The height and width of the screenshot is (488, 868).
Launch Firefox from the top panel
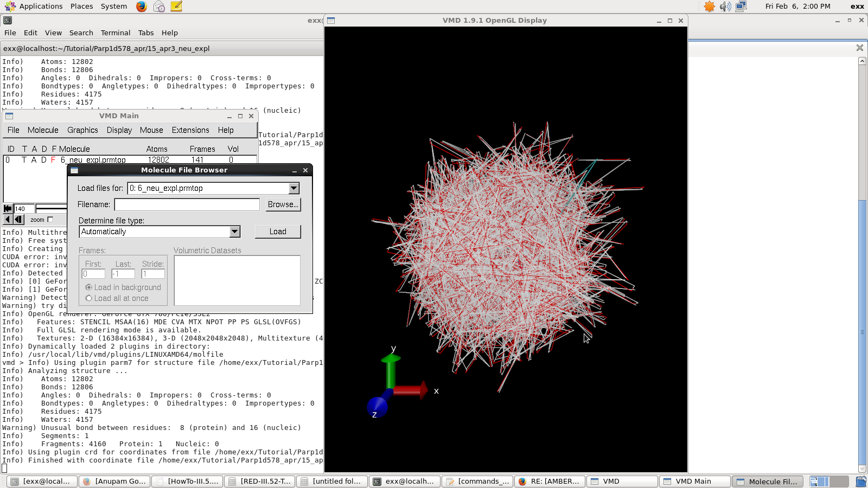(142, 7)
